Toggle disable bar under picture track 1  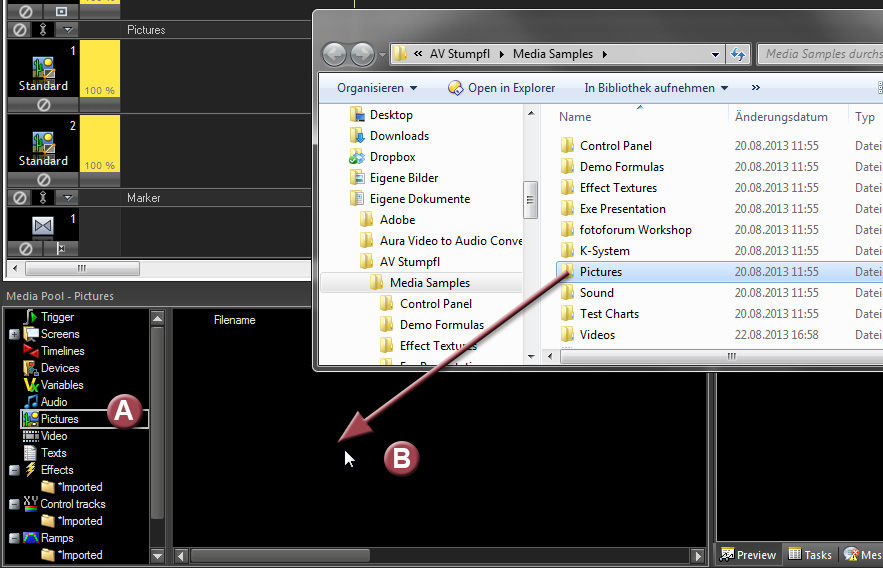coord(43,105)
